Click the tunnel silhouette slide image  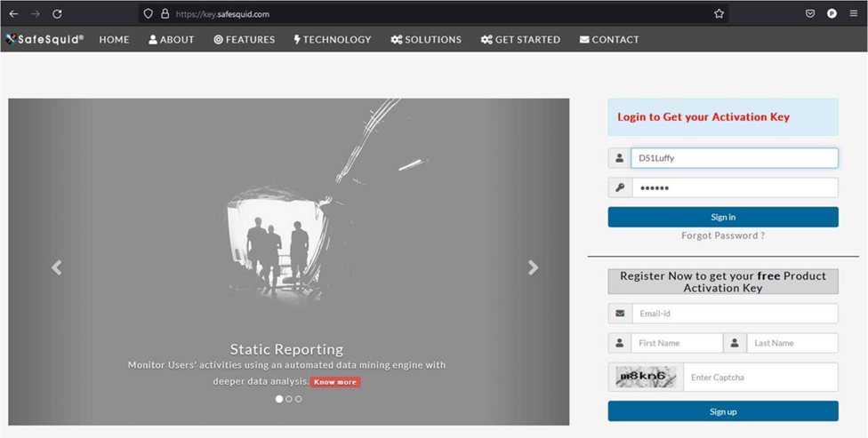click(x=288, y=262)
